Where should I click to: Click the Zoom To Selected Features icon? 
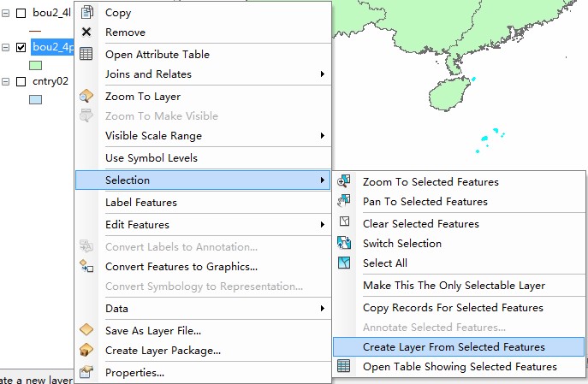tap(343, 181)
